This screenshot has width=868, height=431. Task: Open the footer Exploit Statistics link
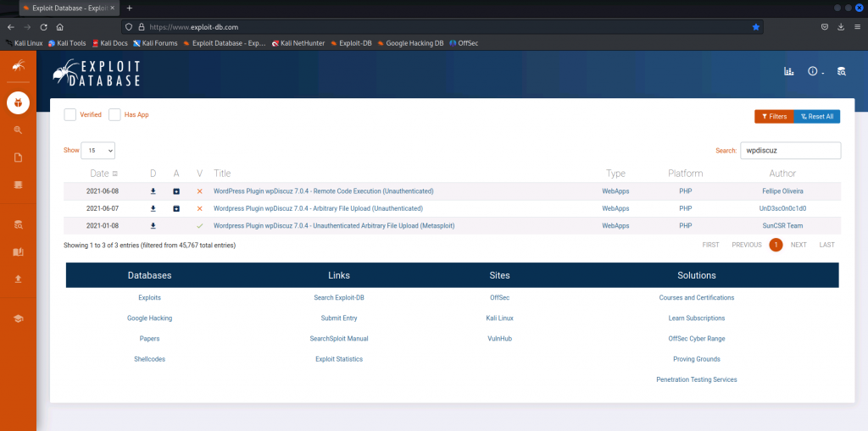[339, 359]
